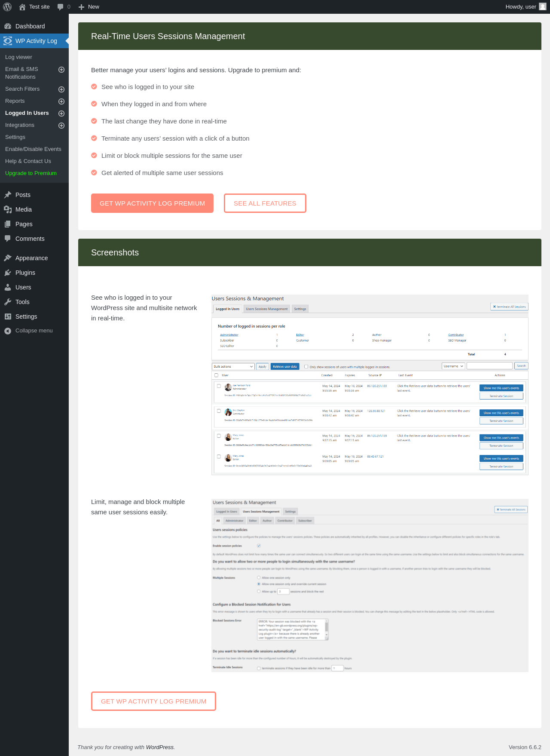Click bottom GET WP ACTIVITY LOG PREMIUM button
The width and height of the screenshot is (550, 756).
pos(153,701)
